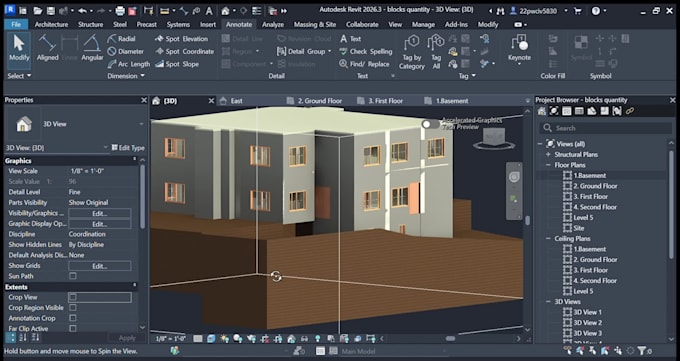680x361 pixels.
Task: Select the annotation Text tool
Action: pyautogui.click(x=350, y=39)
